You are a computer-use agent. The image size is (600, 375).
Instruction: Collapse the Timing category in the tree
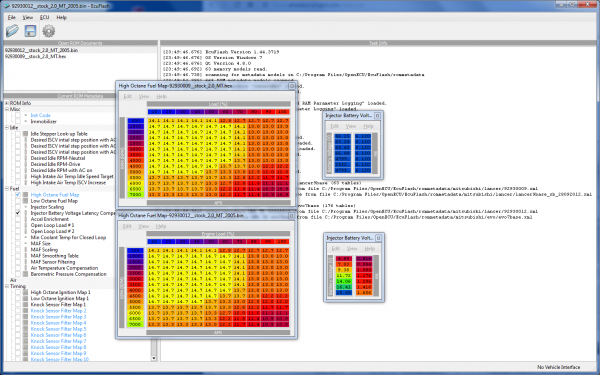pos(7,286)
